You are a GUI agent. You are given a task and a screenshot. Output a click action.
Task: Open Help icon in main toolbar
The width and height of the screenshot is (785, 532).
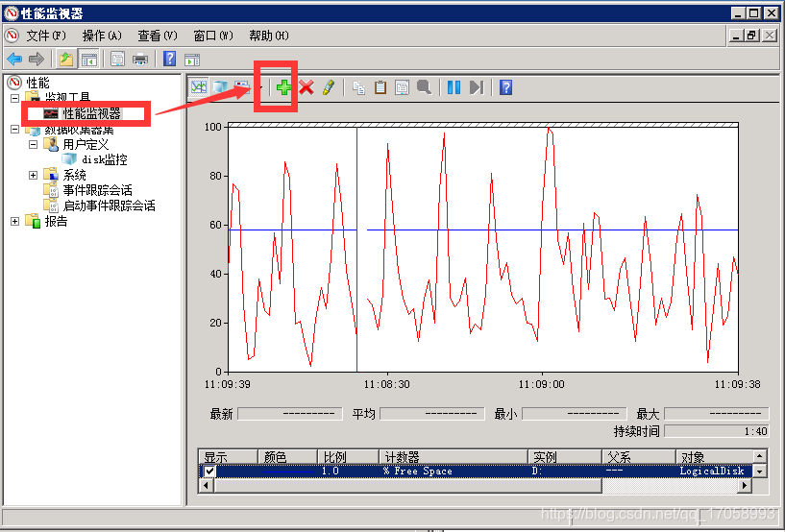pyautogui.click(x=170, y=59)
